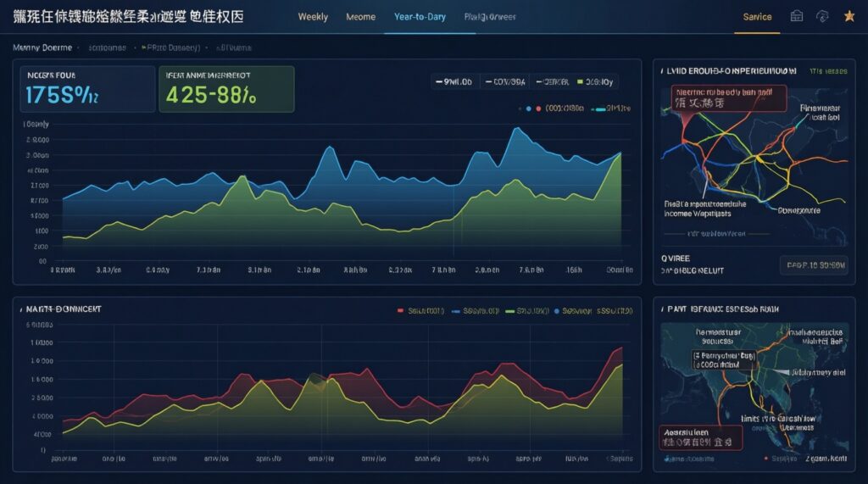
Task: Select the Year-to-Dary tab
Action: pos(419,17)
